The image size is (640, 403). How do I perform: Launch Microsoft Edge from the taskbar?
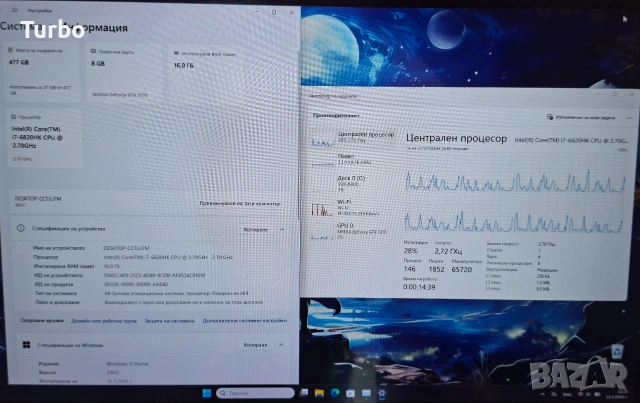(335, 393)
